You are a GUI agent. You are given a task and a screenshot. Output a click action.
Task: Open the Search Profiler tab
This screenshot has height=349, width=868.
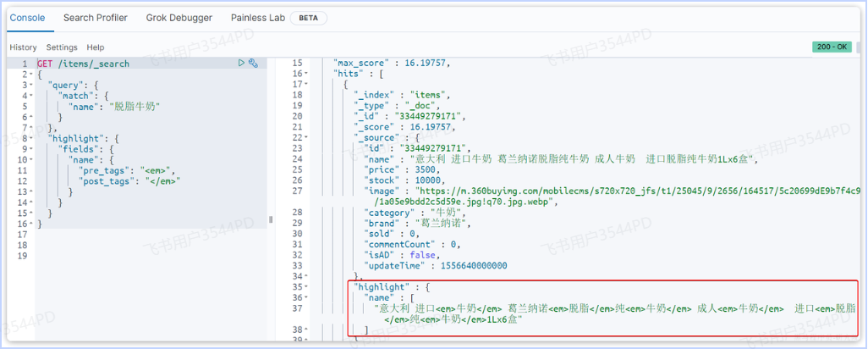coord(96,18)
